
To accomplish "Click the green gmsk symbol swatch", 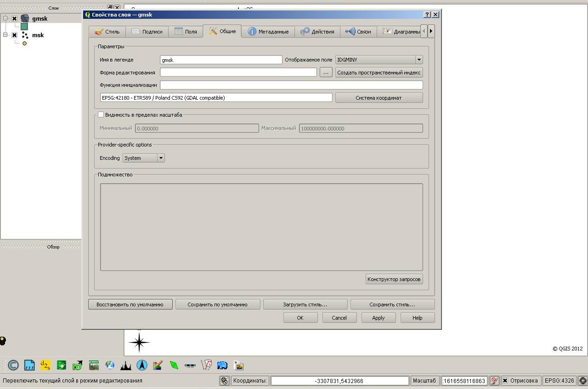I will coord(24,27).
